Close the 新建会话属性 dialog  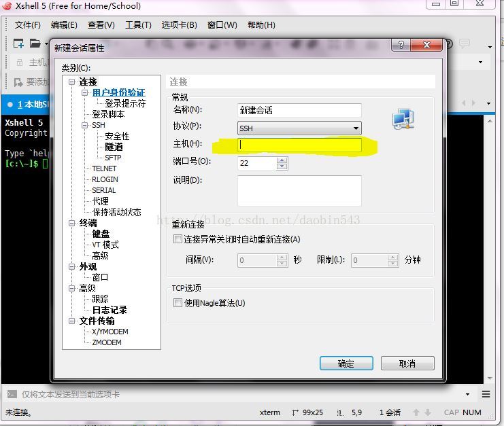click(x=426, y=45)
